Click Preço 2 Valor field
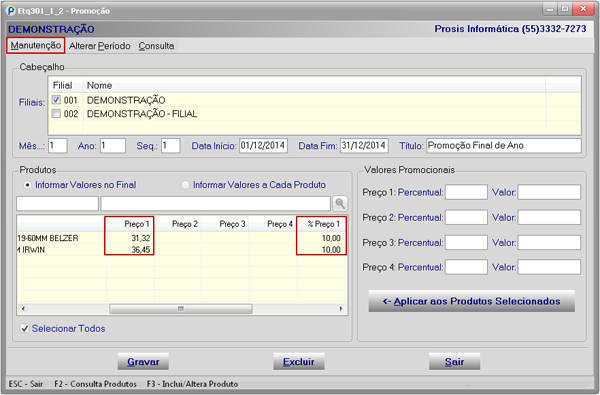The image size is (600, 395). click(x=549, y=217)
